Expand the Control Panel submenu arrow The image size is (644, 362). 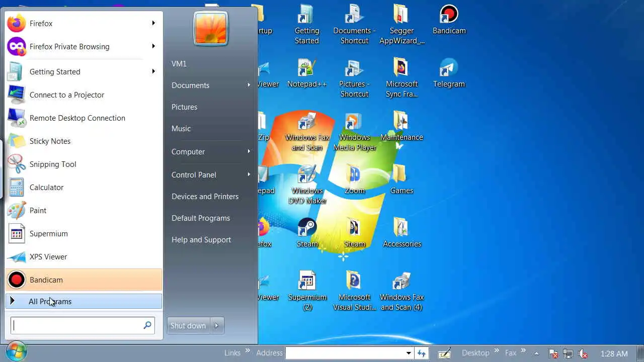point(249,174)
